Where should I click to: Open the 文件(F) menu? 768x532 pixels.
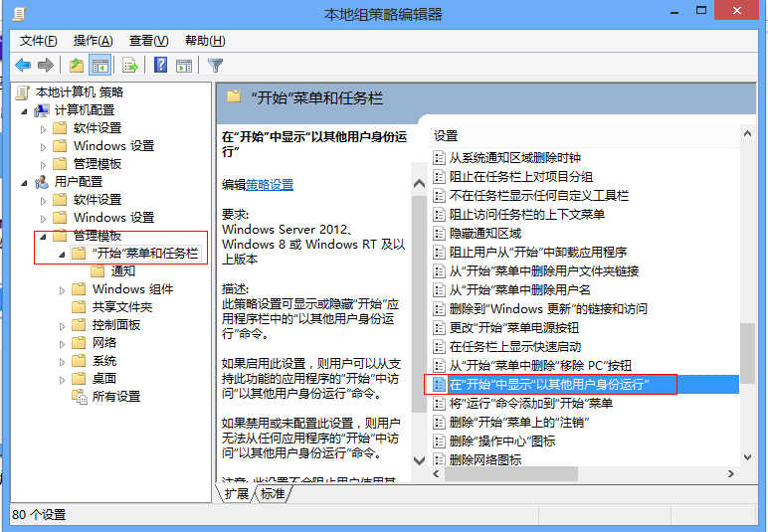click(38, 41)
